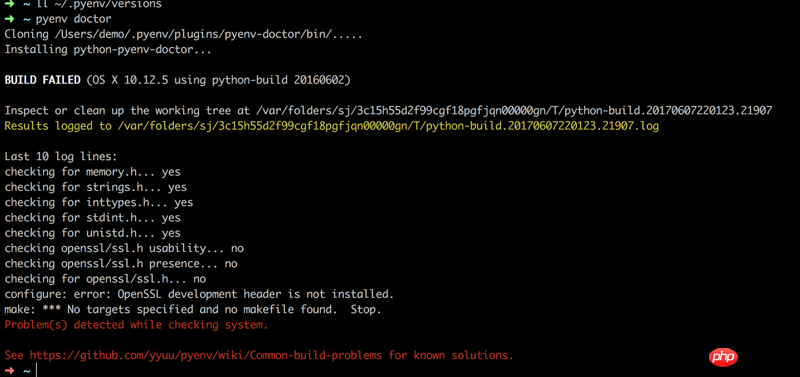800x377 pixels.
Task: Click the make No targets specified line
Action: pyautogui.click(x=193, y=310)
